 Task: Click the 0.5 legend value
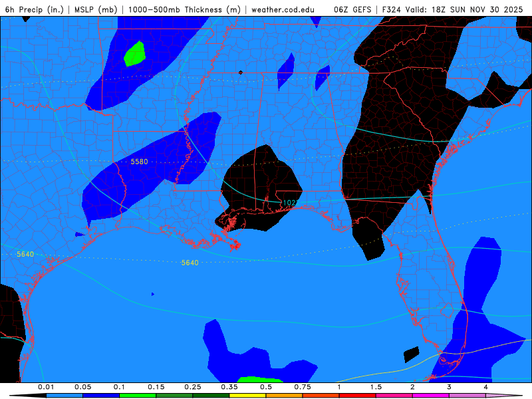[266, 387]
